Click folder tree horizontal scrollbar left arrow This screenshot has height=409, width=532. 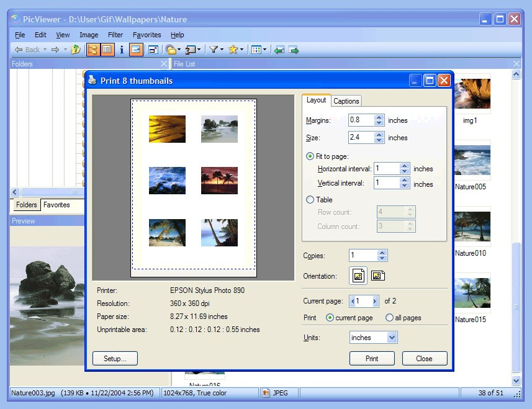coord(15,192)
